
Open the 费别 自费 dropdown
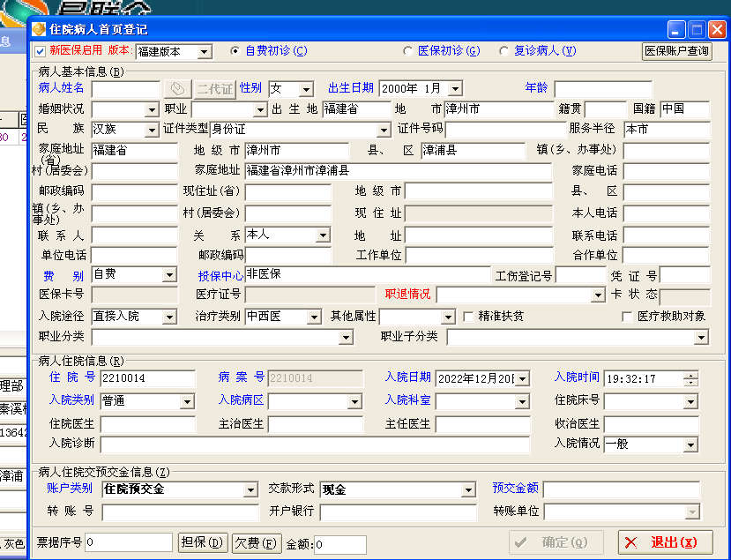tap(169, 275)
